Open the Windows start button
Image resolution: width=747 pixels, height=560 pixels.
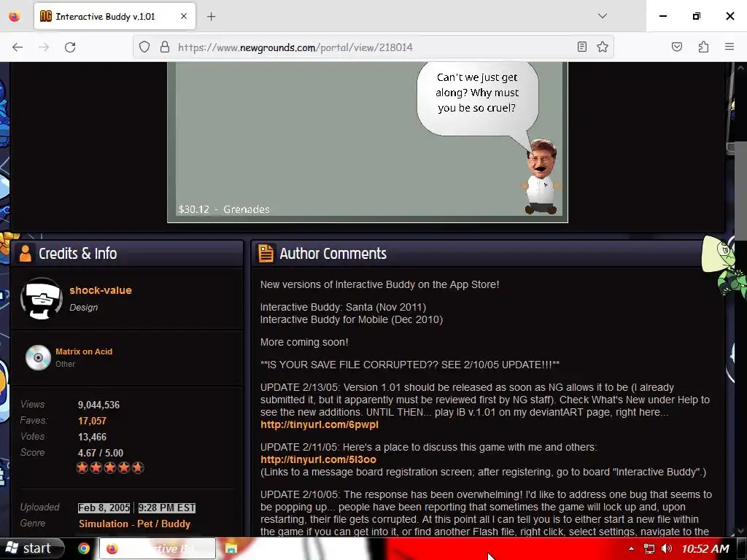pyautogui.click(x=32, y=548)
